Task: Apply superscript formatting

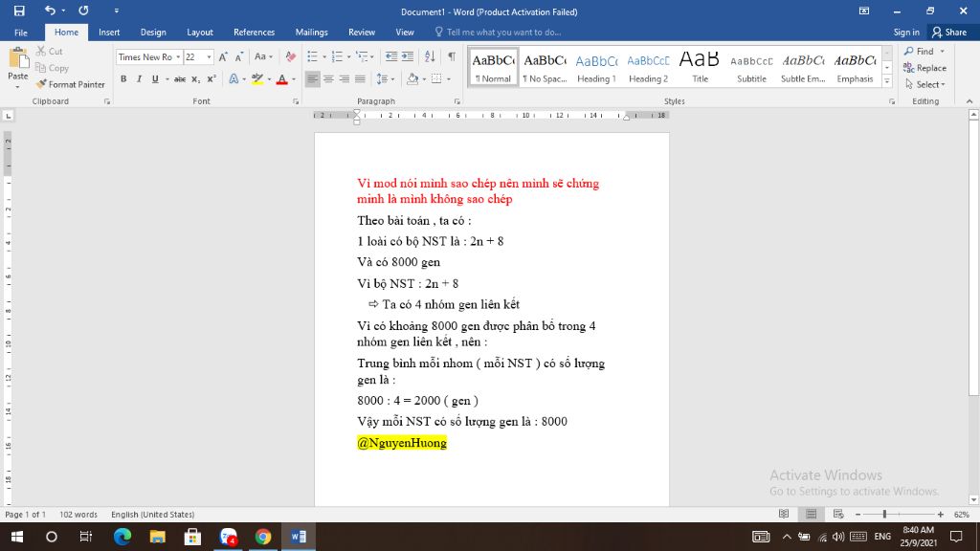Action: tap(212, 78)
